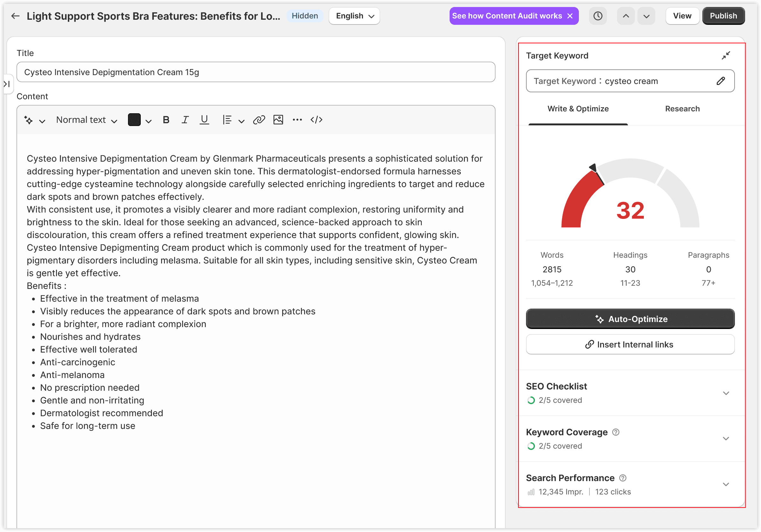
Task: Open more formatting options ellipsis
Action: click(x=297, y=120)
